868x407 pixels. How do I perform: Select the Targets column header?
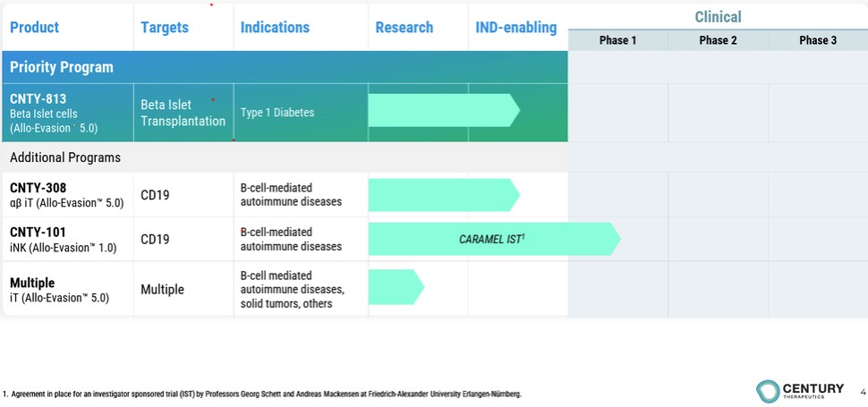pos(165,28)
